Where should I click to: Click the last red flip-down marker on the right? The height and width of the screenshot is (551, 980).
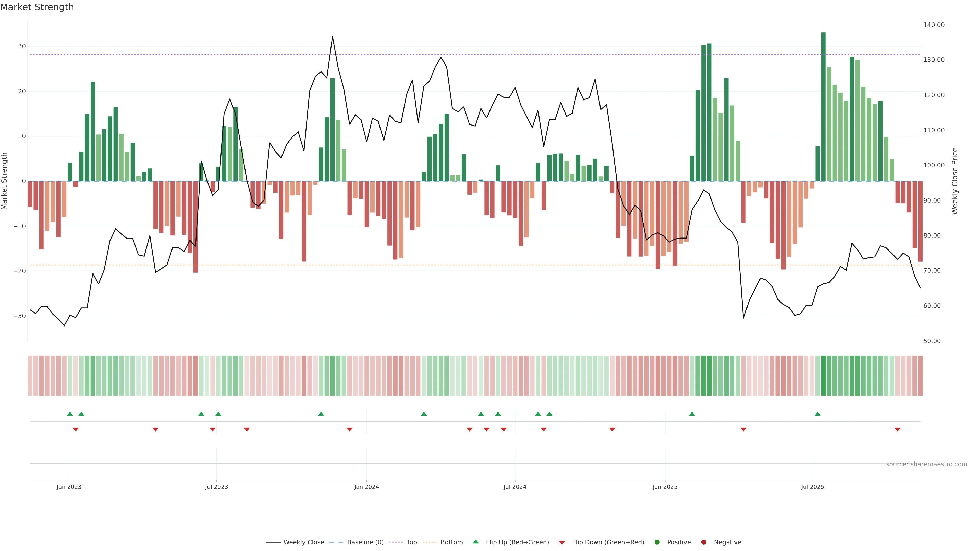click(898, 429)
